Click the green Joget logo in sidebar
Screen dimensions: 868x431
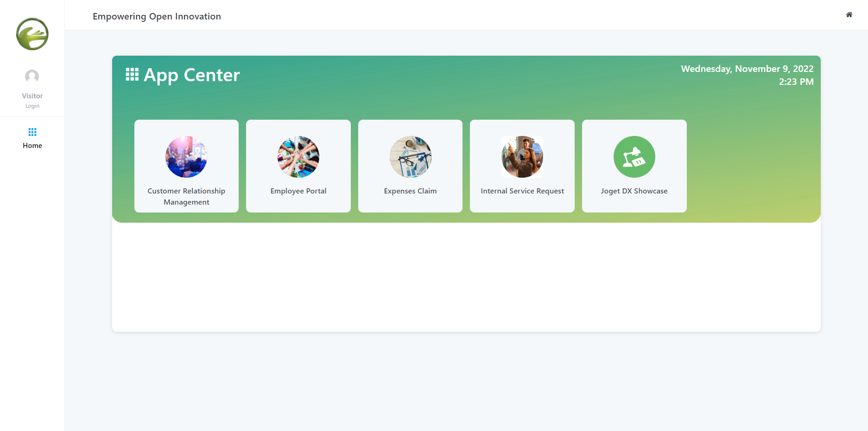tap(32, 34)
